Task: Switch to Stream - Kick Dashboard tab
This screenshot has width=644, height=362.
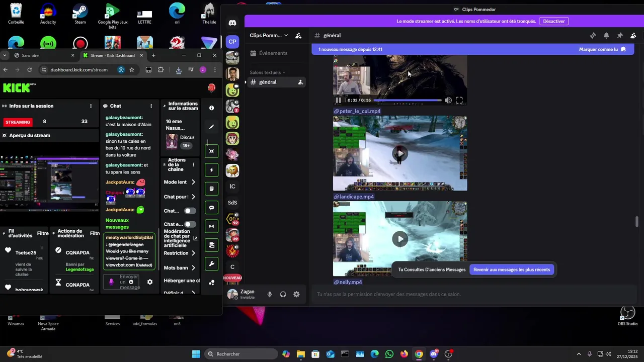Action: 113,55
